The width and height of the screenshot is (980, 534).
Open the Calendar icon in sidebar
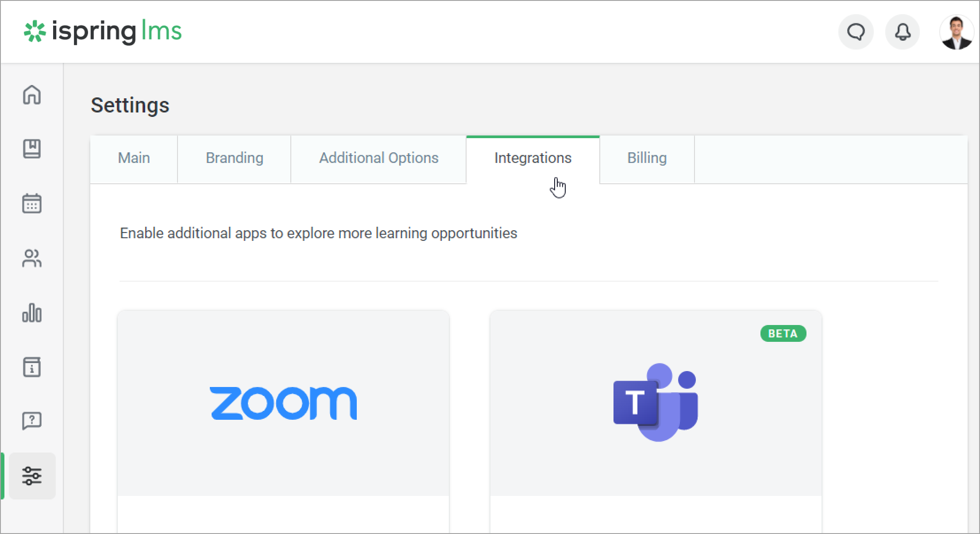tap(32, 204)
